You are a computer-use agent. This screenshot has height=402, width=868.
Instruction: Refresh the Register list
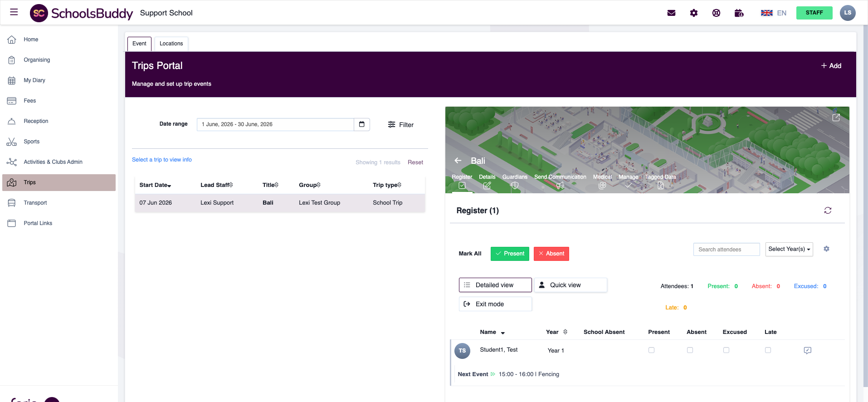click(827, 211)
